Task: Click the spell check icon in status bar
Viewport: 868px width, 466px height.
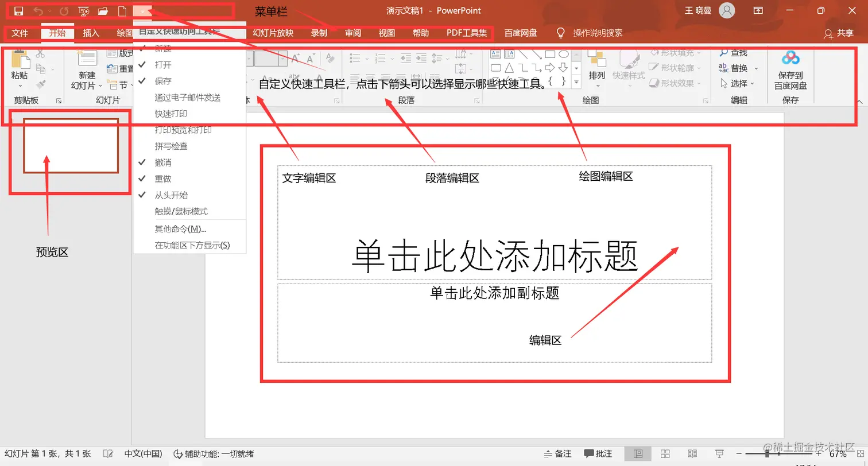Action: 107,454
